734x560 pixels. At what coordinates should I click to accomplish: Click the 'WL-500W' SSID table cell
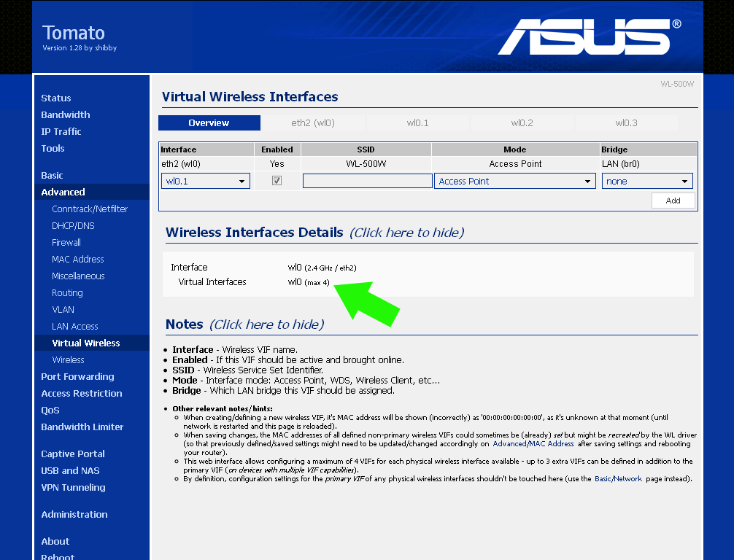coord(366,164)
